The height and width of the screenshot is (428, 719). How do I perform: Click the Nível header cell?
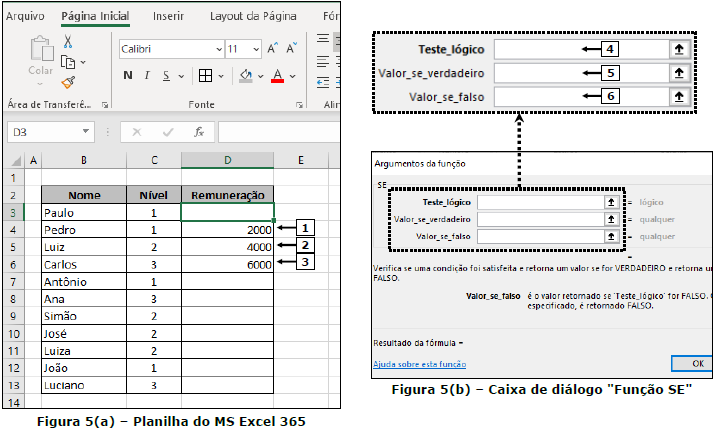[154, 195]
